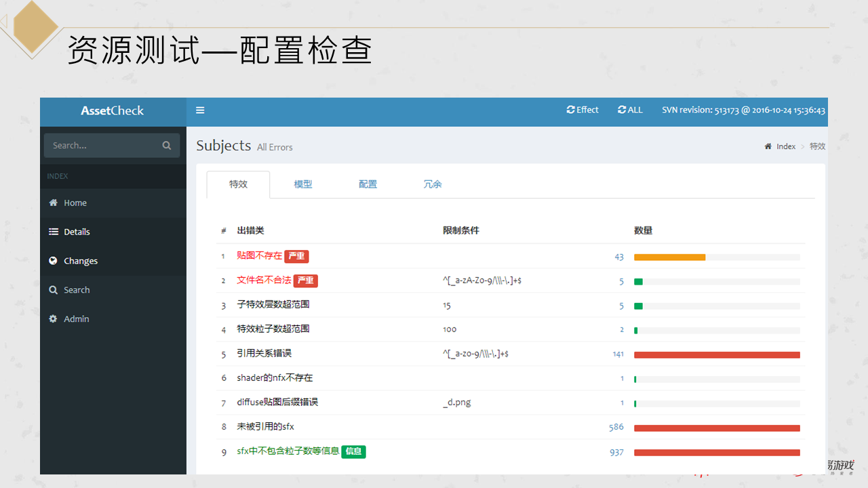This screenshot has height=488, width=868.
Task: Toggle the sidebar hamburger menu icon
Action: (x=200, y=110)
